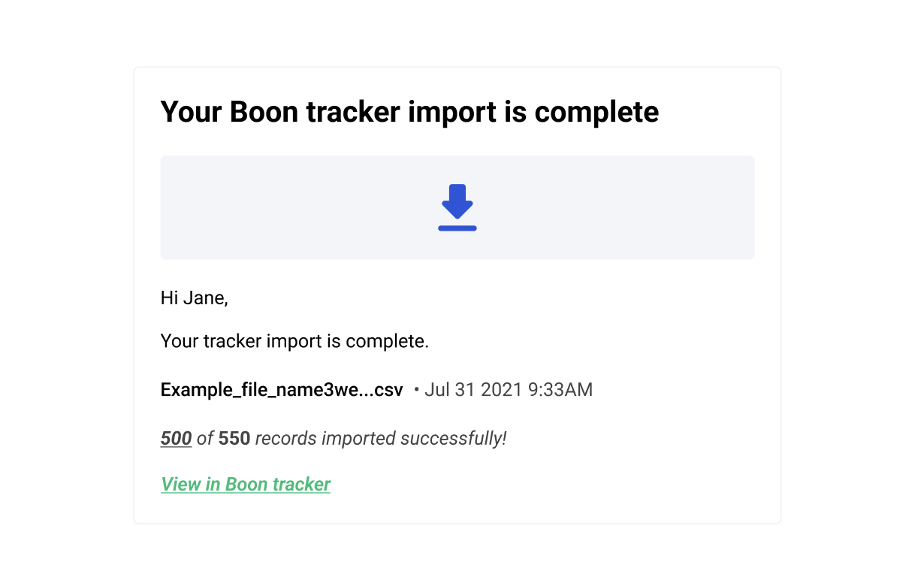Click the word 'complete' in the bold heading

pyautogui.click(x=596, y=113)
